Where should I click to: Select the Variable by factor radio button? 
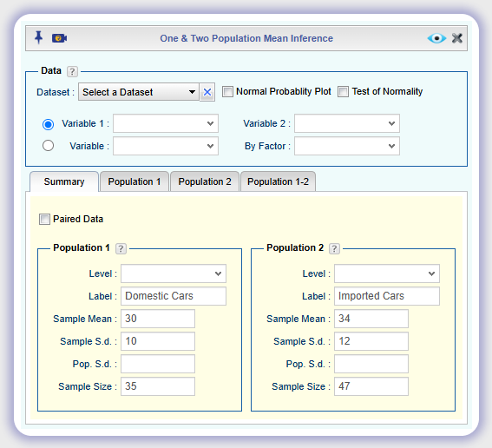48,146
